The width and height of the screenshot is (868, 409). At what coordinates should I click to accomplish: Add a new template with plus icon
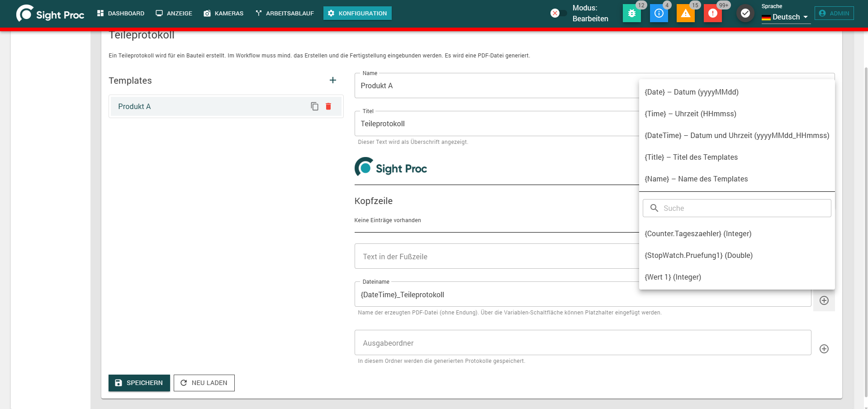pyautogui.click(x=333, y=80)
